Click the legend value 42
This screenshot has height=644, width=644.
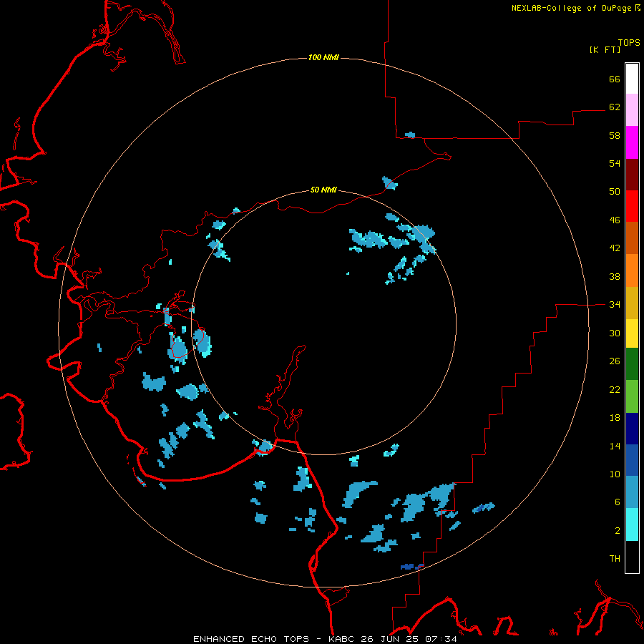pos(615,248)
